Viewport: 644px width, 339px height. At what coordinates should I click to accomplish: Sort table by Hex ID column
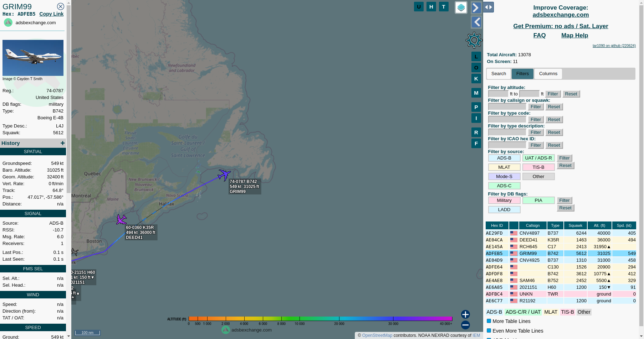pos(497,225)
